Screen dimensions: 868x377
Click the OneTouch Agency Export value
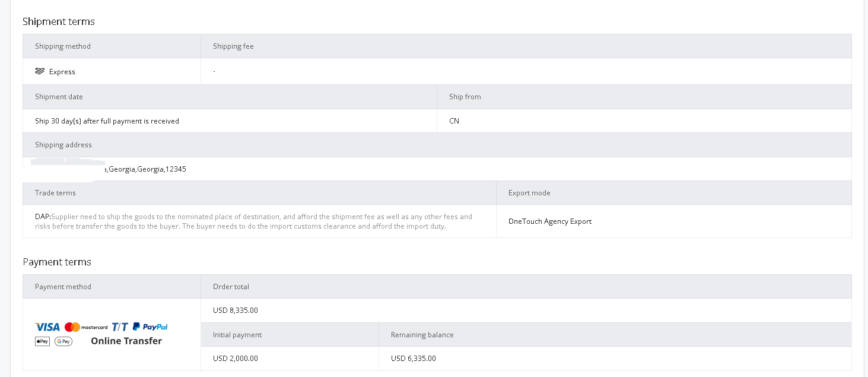(550, 221)
